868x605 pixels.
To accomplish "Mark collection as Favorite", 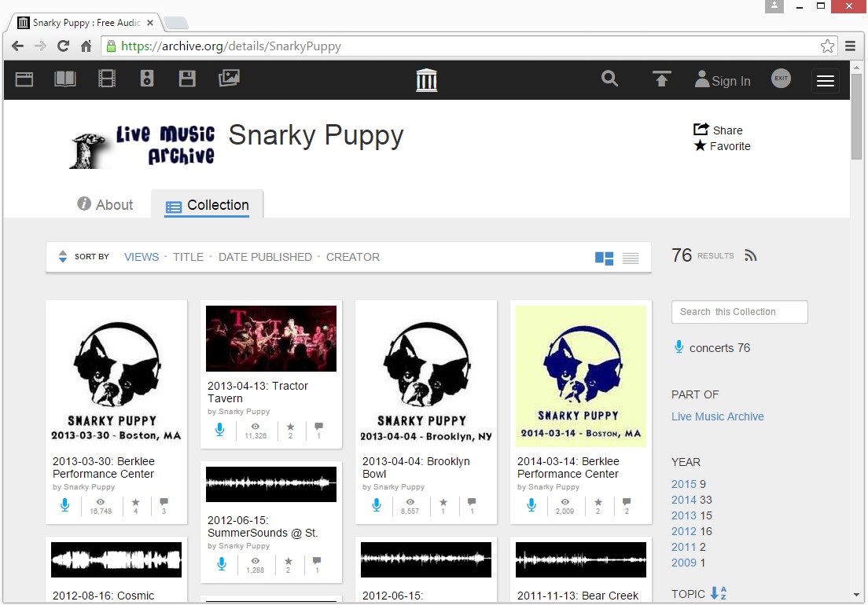I will pos(723,146).
